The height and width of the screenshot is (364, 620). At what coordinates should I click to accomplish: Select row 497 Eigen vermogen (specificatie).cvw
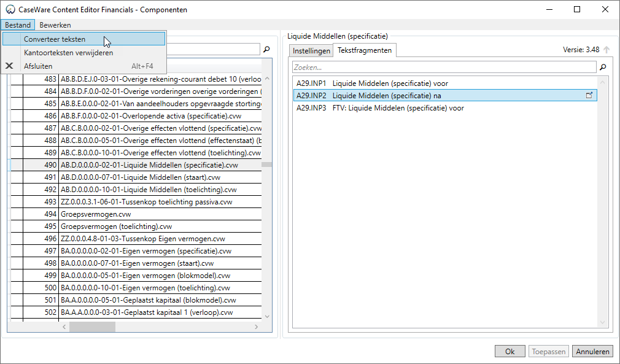(x=136, y=250)
